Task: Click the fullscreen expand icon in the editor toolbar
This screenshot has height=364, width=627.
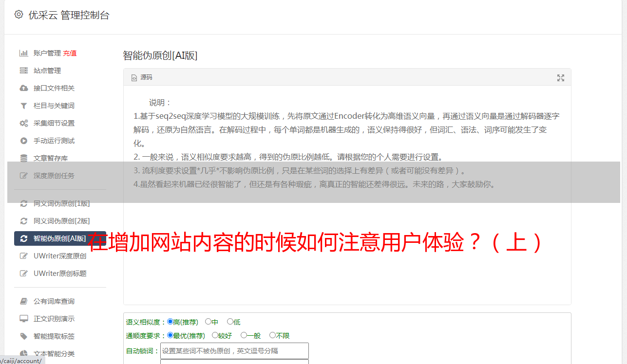Action: tap(561, 78)
